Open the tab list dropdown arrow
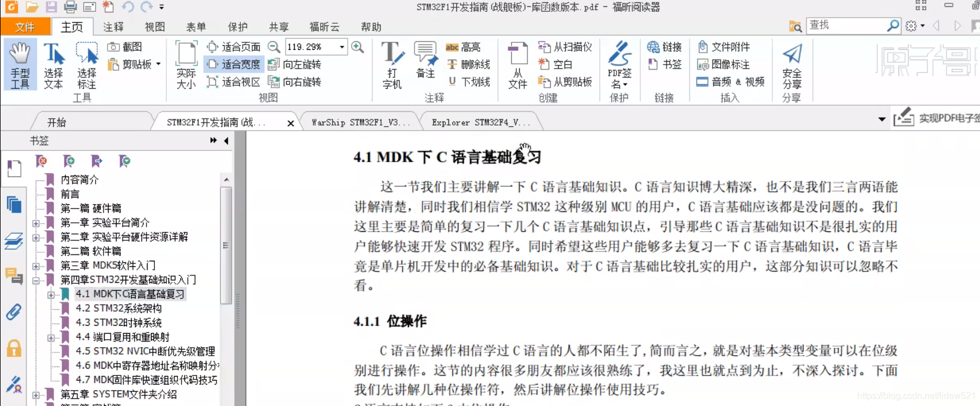Image resolution: width=980 pixels, height=406 pixels. tap(882, 119)
